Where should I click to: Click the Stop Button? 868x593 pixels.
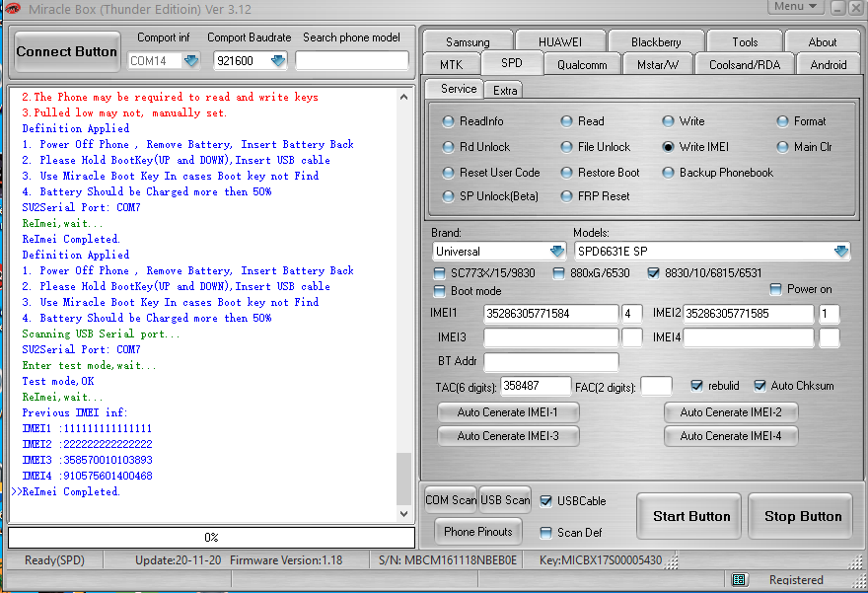point(801,516)
